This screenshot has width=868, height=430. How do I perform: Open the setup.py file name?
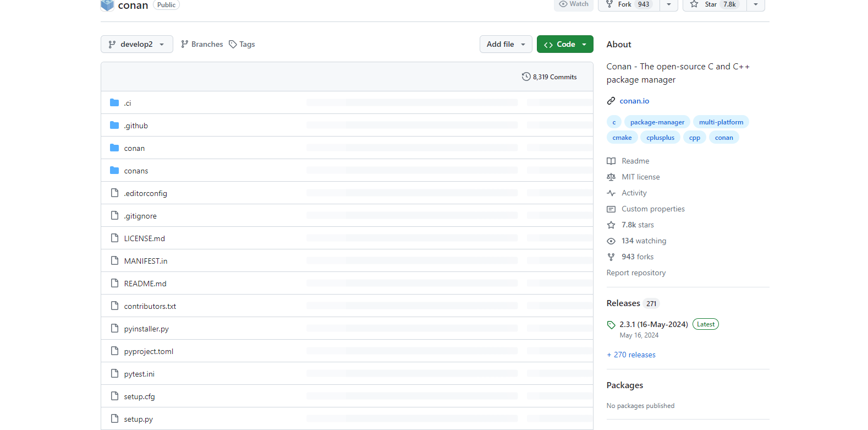tap(138, 419)
